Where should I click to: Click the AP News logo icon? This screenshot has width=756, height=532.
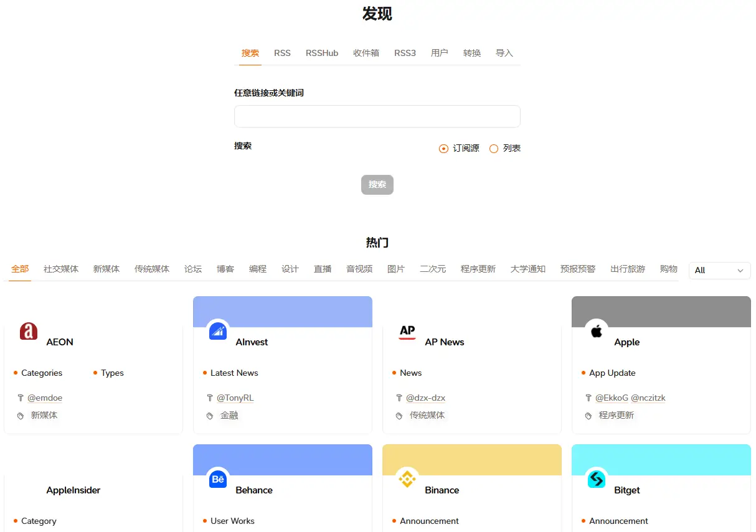[407, 331]
